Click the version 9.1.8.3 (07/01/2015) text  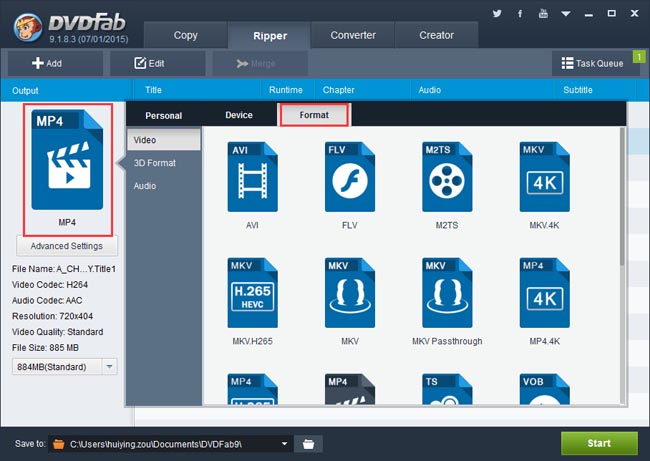(89, 39)
